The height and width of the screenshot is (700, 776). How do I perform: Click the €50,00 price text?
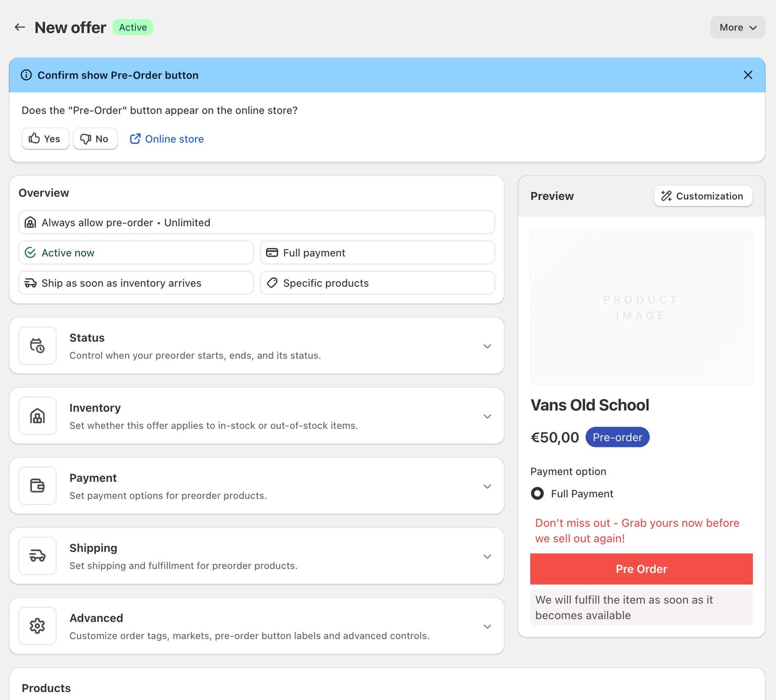555,437
